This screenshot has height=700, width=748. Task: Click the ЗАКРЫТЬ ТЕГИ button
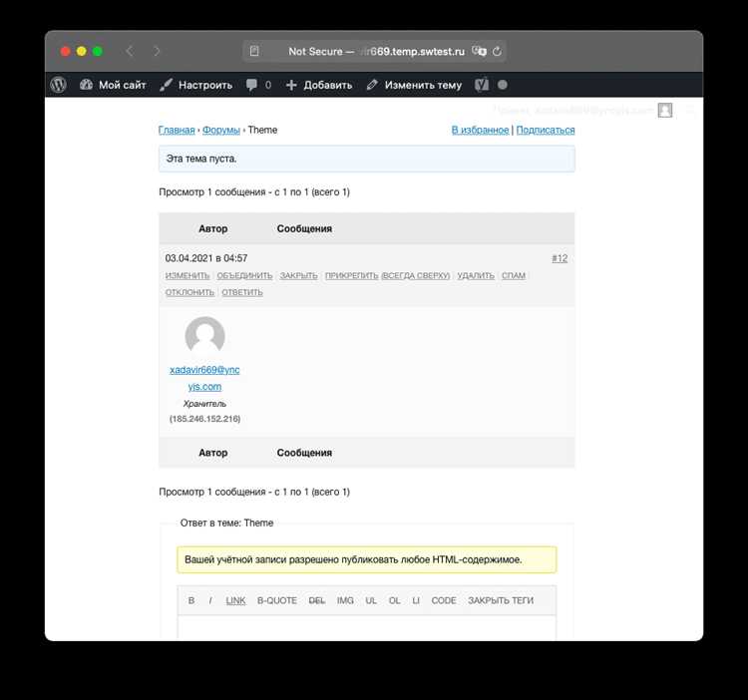[x=501, y=600]
